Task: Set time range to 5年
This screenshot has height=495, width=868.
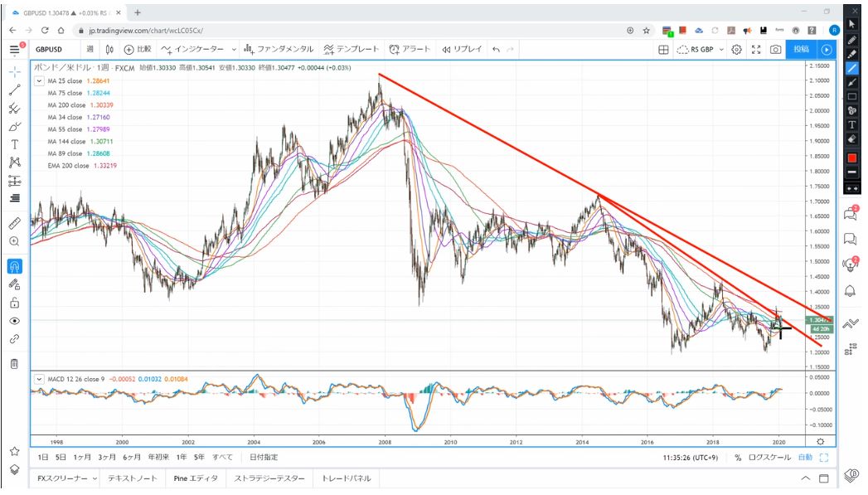Action: [x=199, y=457]
